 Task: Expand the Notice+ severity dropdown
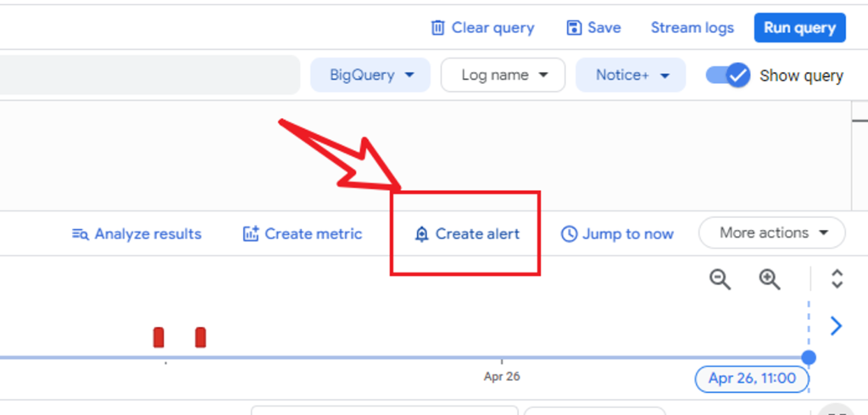coord(632,76)
